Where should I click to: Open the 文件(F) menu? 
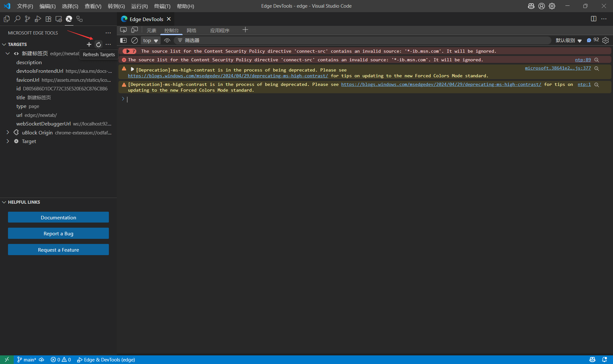coord(25,6)
